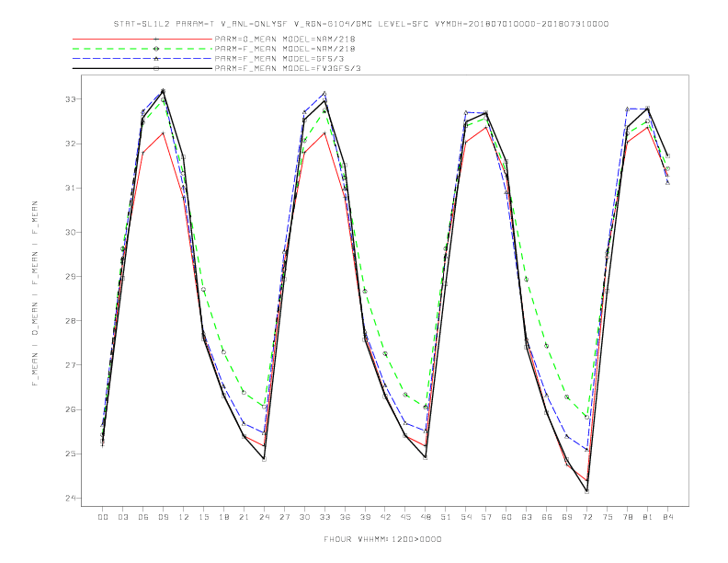Click x-axis tick label 75
Screen dimensions: 728x563
[608, 517]
